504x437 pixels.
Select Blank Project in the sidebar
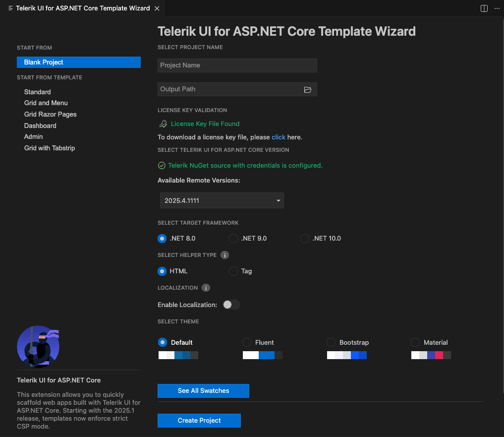(x=79, y=62)
